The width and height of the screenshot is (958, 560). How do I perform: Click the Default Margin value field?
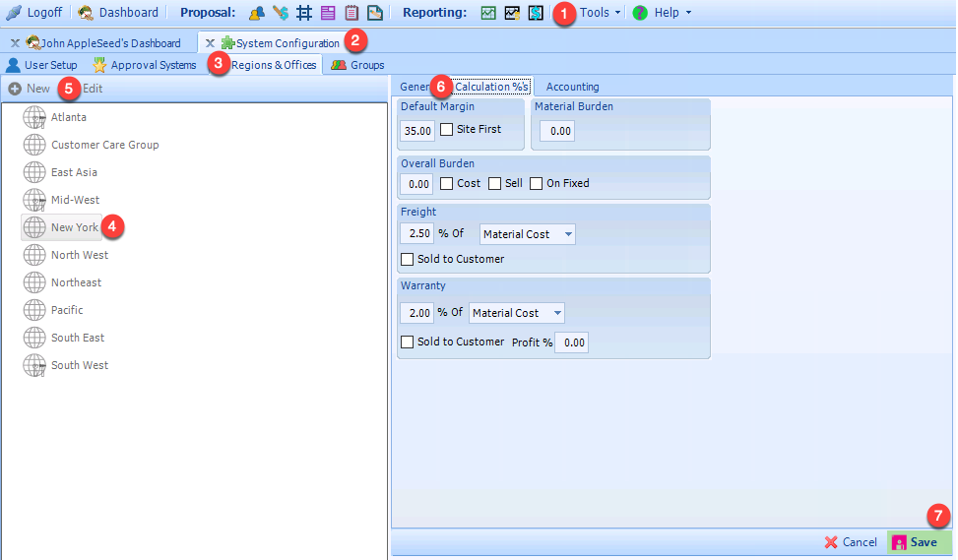(417, 131)
